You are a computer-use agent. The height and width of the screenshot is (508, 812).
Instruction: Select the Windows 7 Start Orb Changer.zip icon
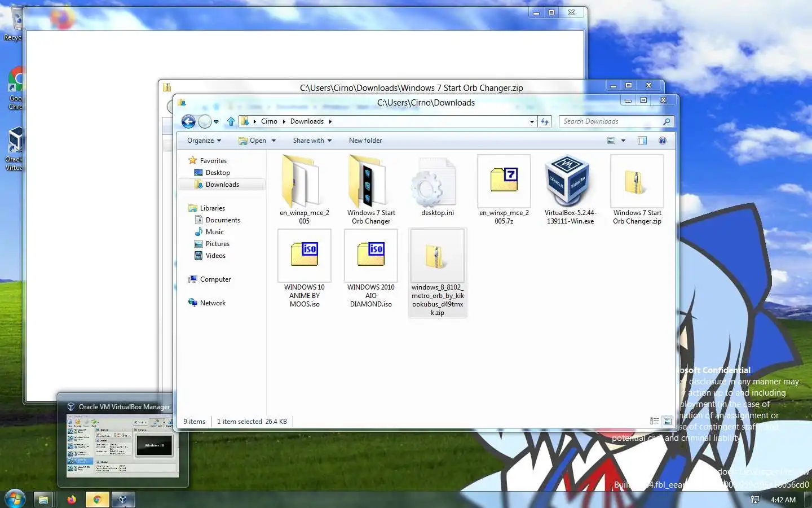637,181
